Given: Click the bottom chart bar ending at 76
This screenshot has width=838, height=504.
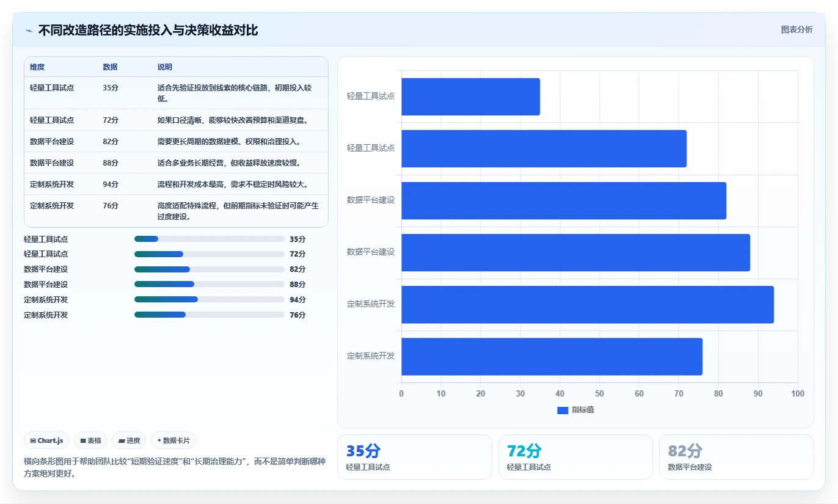Looking at the screenshot, I should (552, 356).
